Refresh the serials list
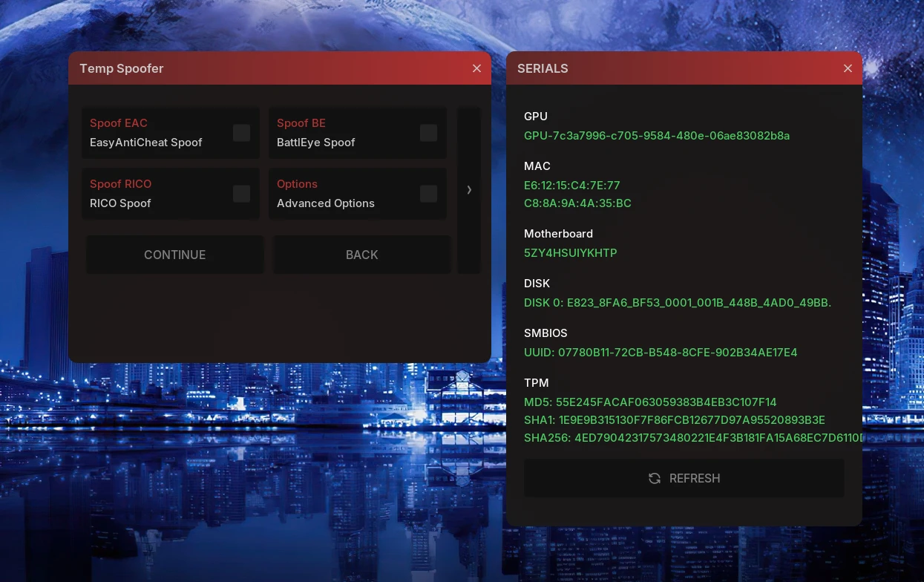 [684, 478]
